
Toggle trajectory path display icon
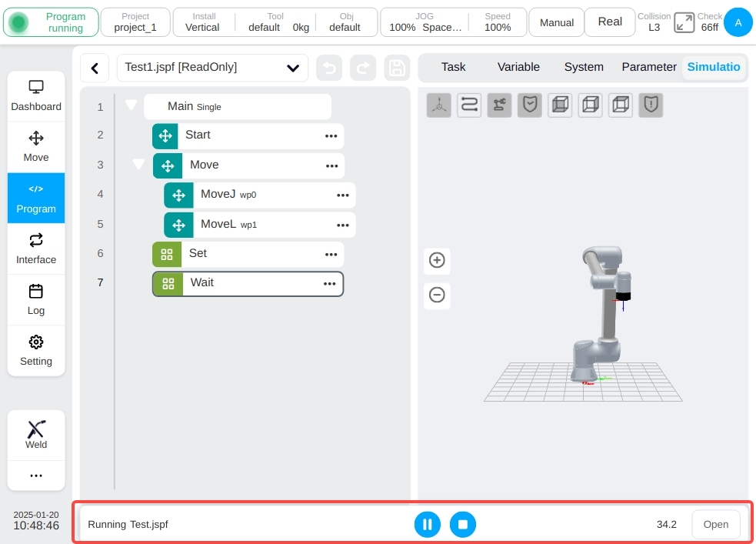469,105
